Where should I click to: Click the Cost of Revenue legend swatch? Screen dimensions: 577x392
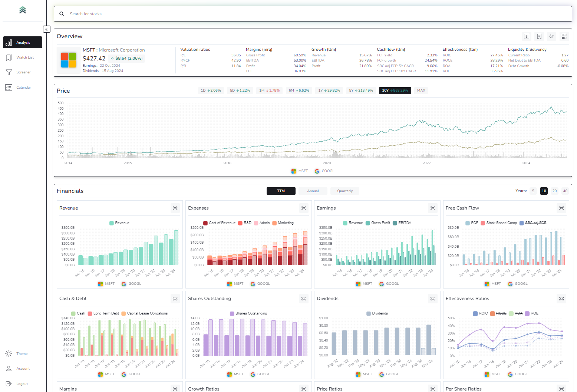(205, 223)
